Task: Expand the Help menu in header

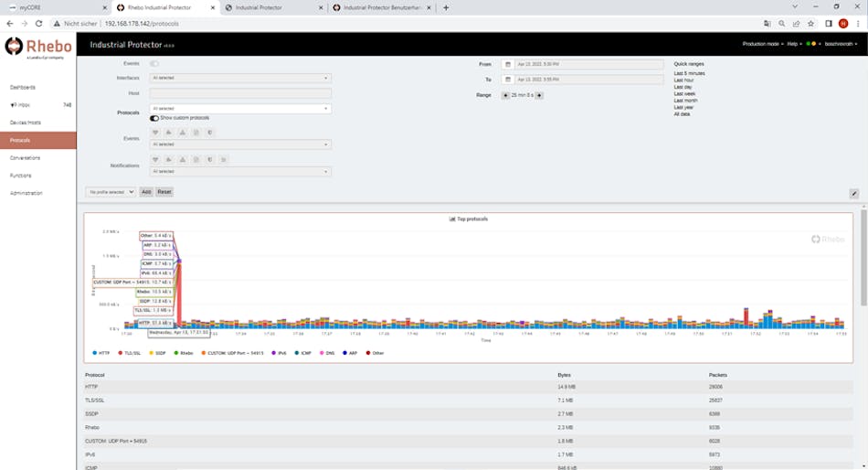Action: [794, 44]
